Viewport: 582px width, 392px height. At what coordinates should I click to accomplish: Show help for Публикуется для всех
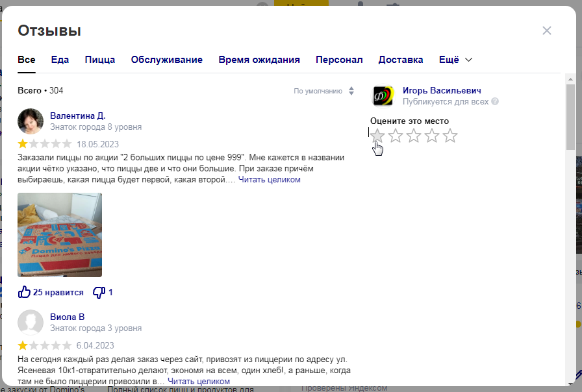(x=495, y=101)
